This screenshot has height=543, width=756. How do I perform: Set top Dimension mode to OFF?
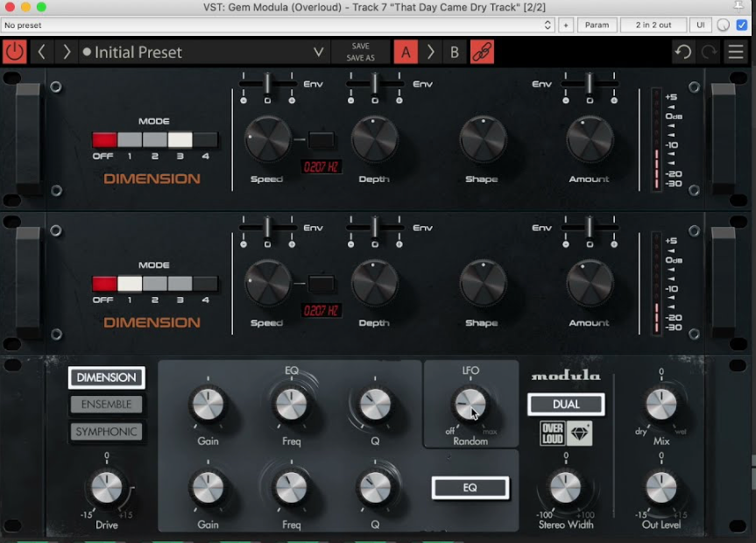tap(104, 140)
